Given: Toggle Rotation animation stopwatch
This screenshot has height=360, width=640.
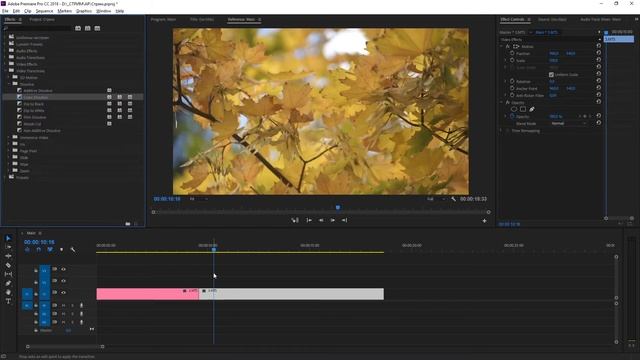Looking at the screenshot, I should [512, 81].
